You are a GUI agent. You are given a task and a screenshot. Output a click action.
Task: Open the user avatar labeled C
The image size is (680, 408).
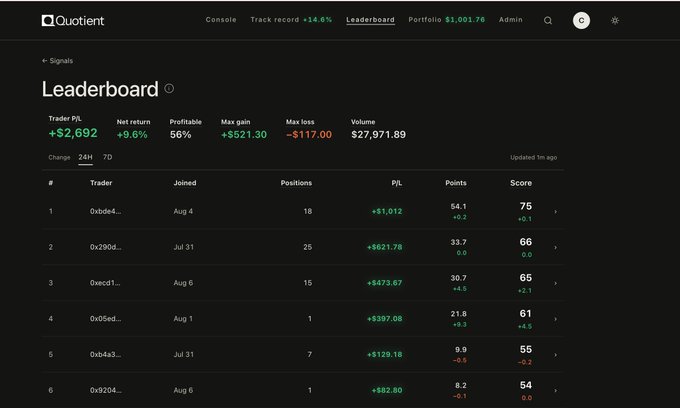point(581,20)
